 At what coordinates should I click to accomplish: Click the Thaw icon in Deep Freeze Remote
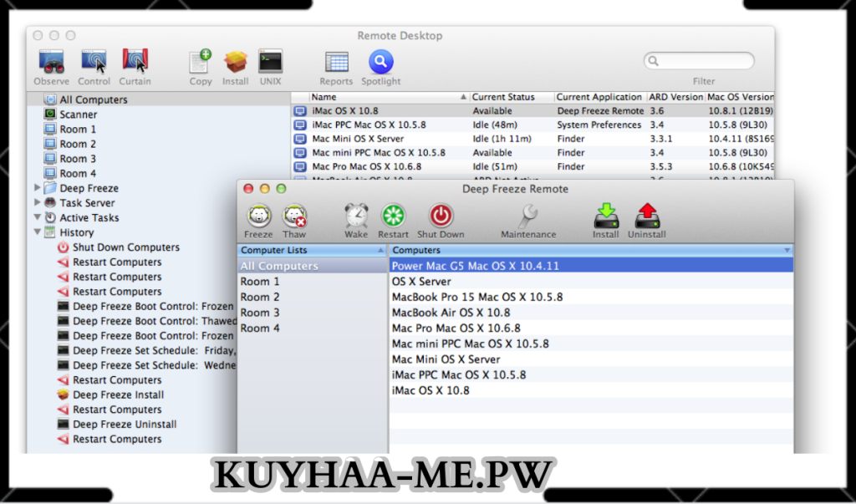295,216
